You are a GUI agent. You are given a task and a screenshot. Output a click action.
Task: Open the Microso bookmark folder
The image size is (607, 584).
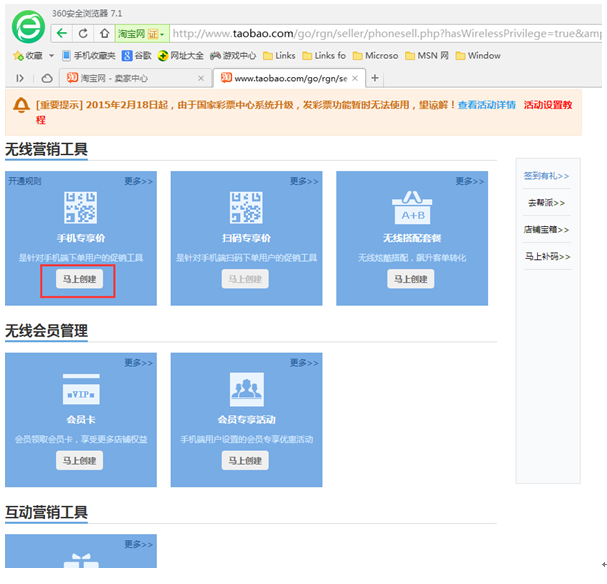point(376,56)
